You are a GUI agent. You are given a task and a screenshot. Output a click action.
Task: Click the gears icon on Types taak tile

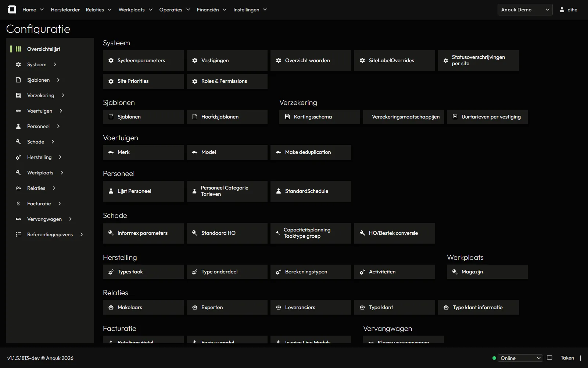[x=111, y=272]
